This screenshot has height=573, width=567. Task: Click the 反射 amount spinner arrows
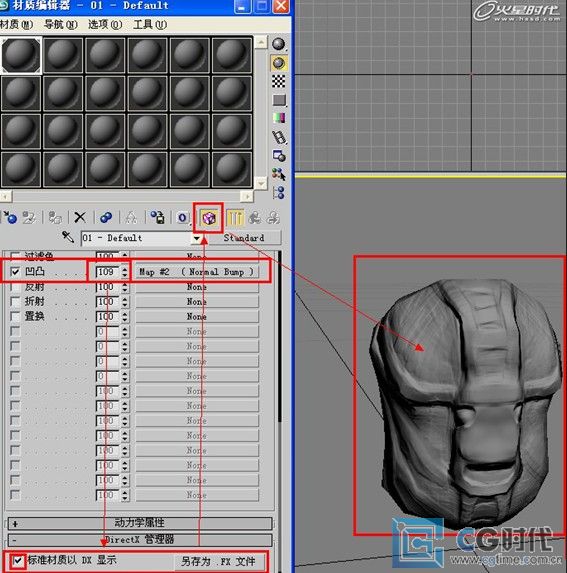click(x=125, y=287)
